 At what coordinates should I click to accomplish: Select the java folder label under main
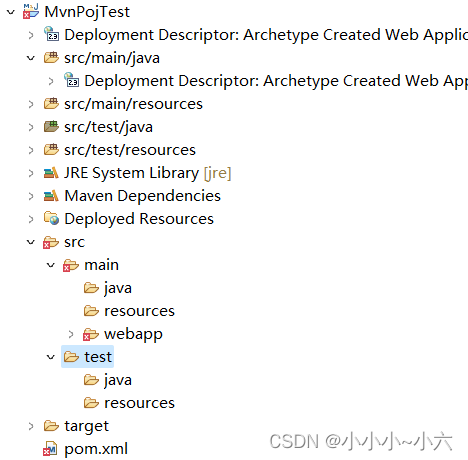tap(118, 288)
